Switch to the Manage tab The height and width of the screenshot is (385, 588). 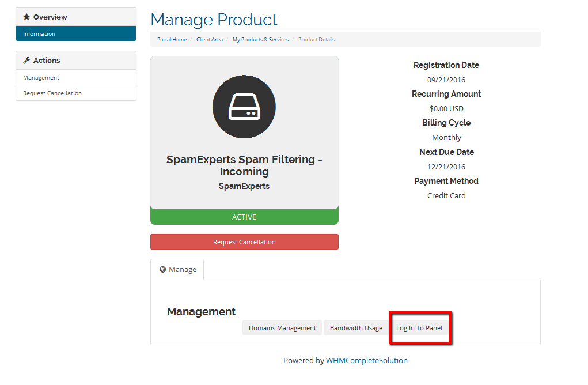(177, 269)
